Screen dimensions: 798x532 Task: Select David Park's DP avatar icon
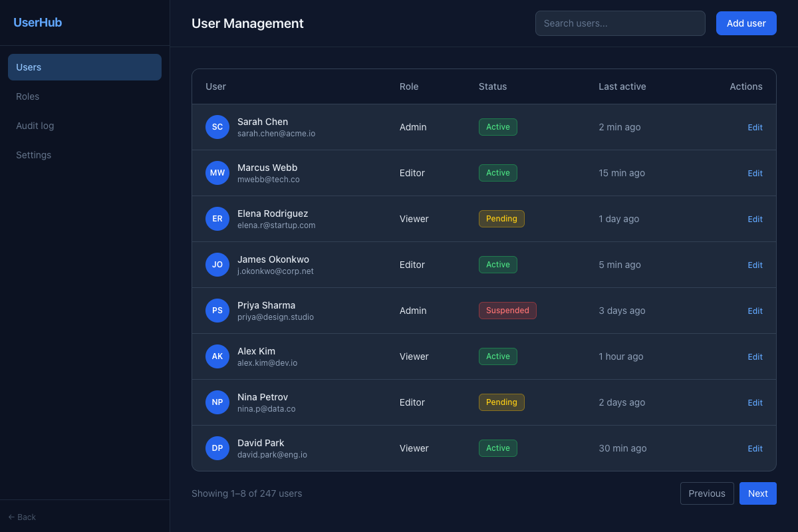tap(217, 448)
